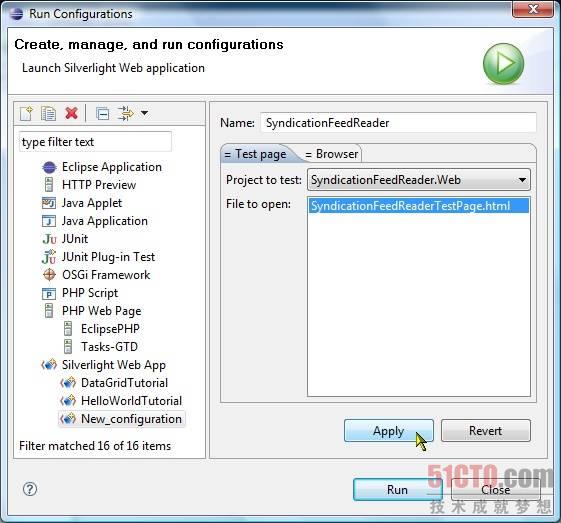Select SyndicationFeedReaderTestPage.html in file list
Viewport: 561px width, 523px height.
point(419,206)
